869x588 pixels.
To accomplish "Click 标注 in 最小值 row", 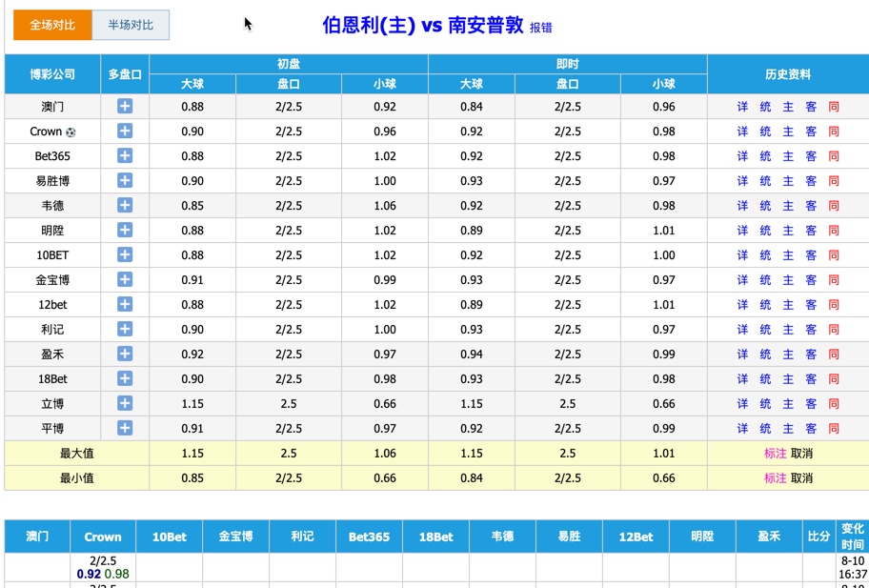I will pos(775,478).
